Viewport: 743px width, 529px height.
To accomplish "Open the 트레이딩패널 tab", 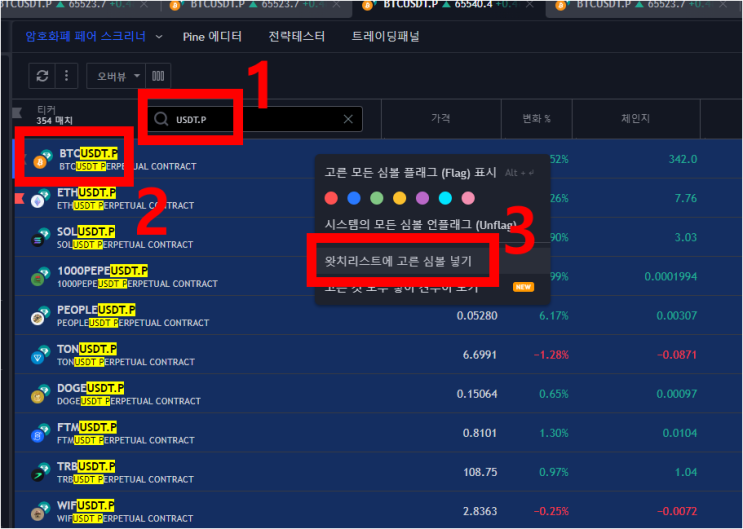I will point(385,36).
